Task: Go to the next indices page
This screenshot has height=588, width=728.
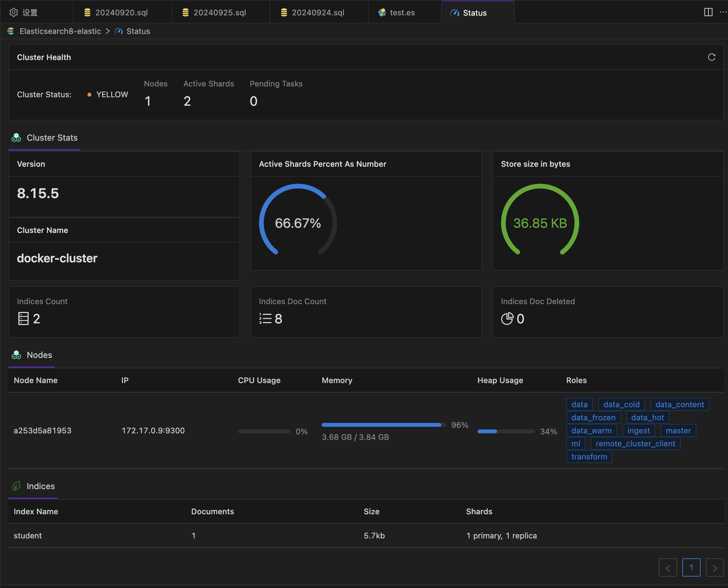Action: click(x=714, y=568)
